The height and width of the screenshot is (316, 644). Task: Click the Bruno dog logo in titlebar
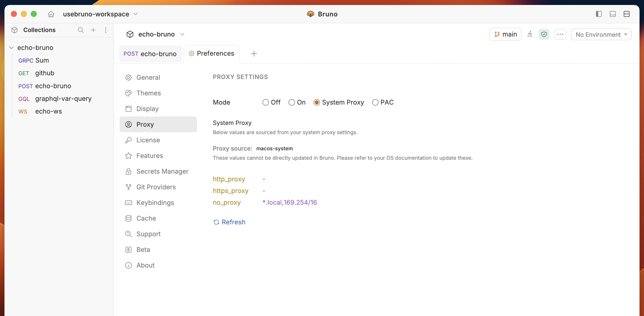[x=310, y=14]
